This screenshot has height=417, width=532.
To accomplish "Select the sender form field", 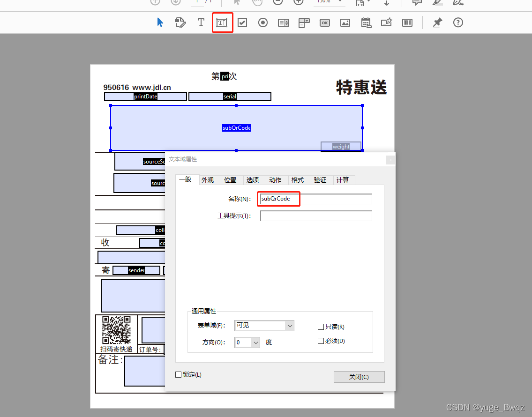I will (136, 270).
